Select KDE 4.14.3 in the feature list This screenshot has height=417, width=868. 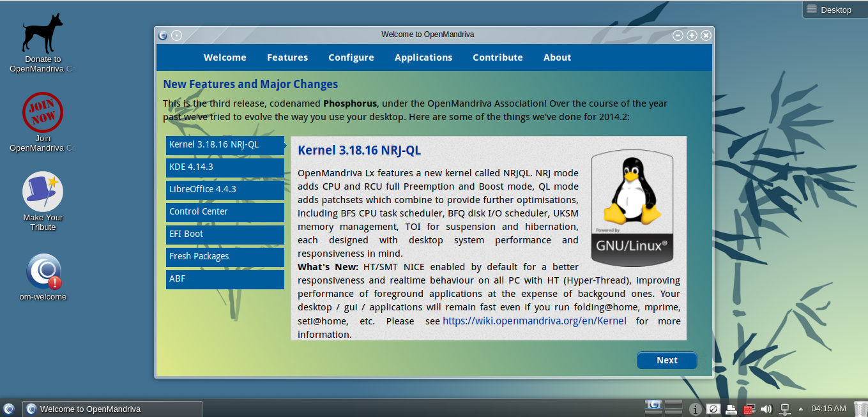pyautogui.click(x=225, y=167)
